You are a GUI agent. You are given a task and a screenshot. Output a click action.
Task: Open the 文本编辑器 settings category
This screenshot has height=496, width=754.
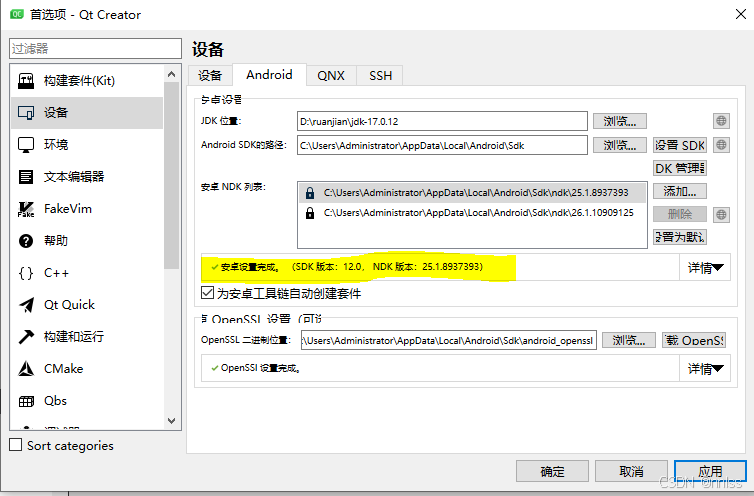point(87,177)
